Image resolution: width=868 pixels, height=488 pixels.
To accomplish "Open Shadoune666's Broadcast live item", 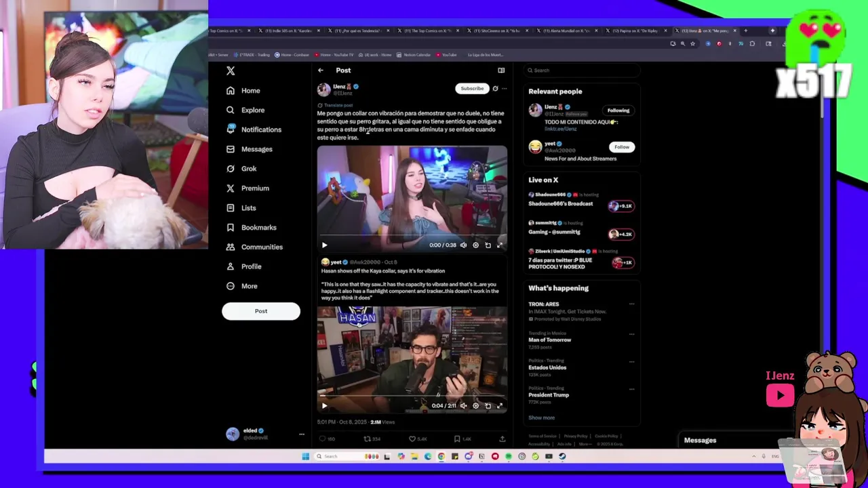I will [581, 200].
